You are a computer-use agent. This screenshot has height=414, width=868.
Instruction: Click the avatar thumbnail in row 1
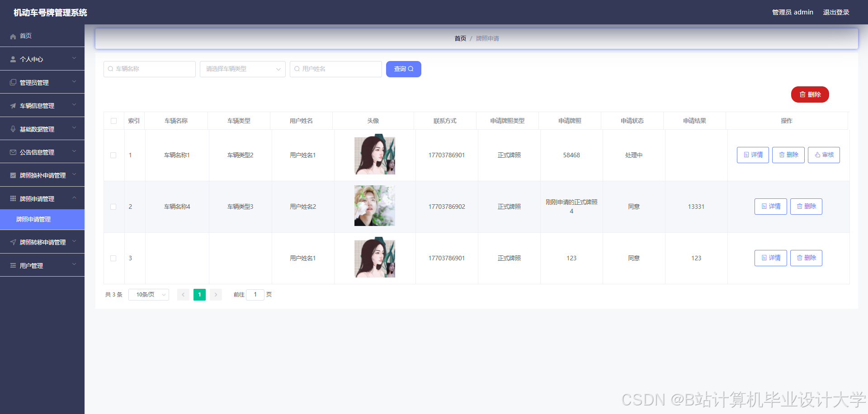click(375, 155)
